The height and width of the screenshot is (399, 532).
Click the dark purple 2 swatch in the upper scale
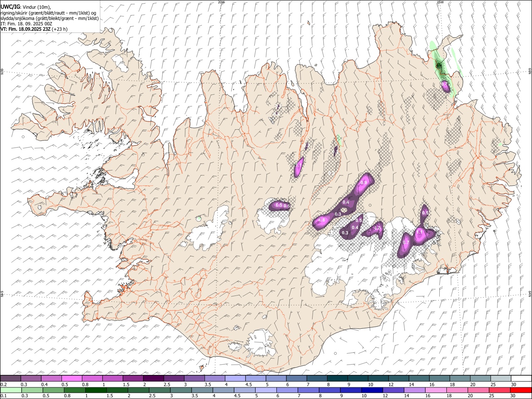coord(153,379)
